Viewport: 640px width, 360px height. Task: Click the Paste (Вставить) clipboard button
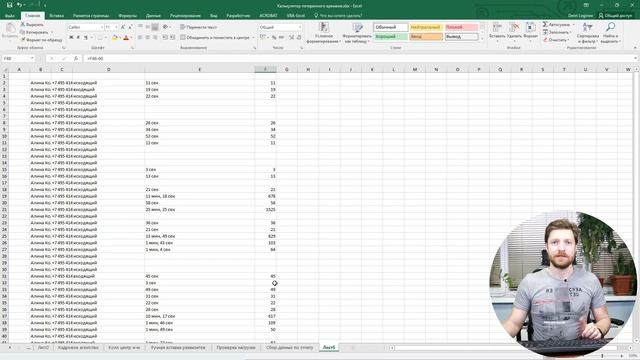[x=9, y=31]
